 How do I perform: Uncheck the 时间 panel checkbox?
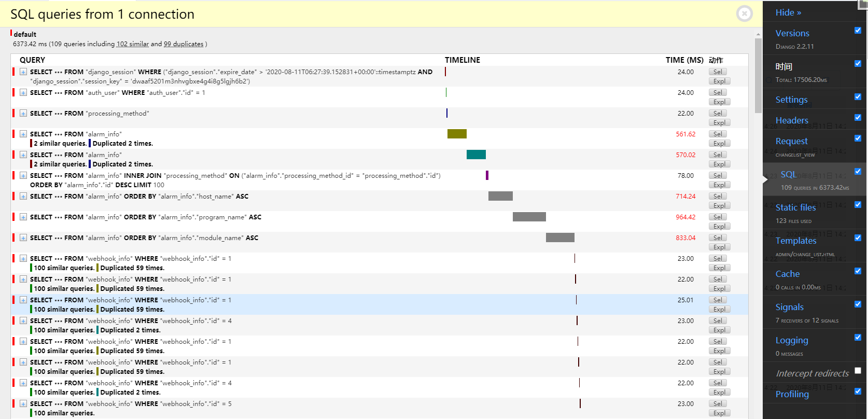(858, 63)
